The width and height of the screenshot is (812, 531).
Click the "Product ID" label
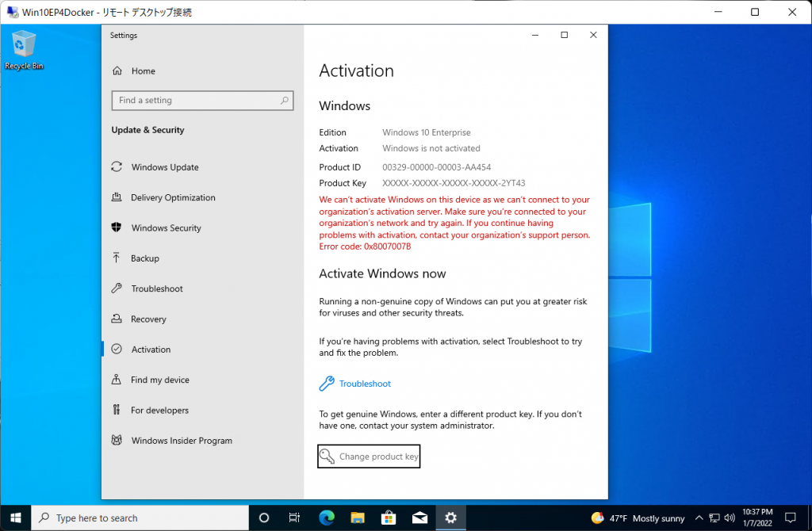click(x=339, y=167)
